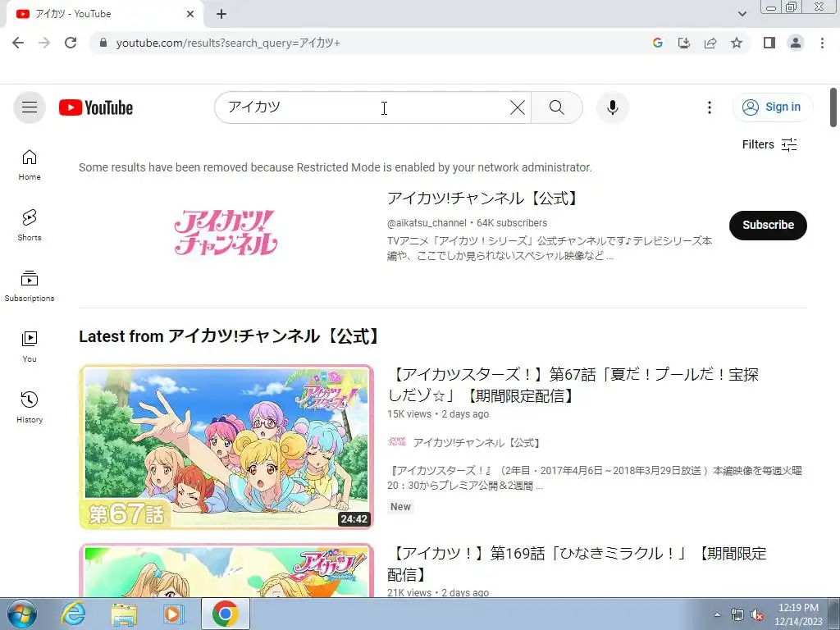Viewport: 840px width, 630px height.
Task: Open the You section in sidebar
Action: click(x=30, y=347)
